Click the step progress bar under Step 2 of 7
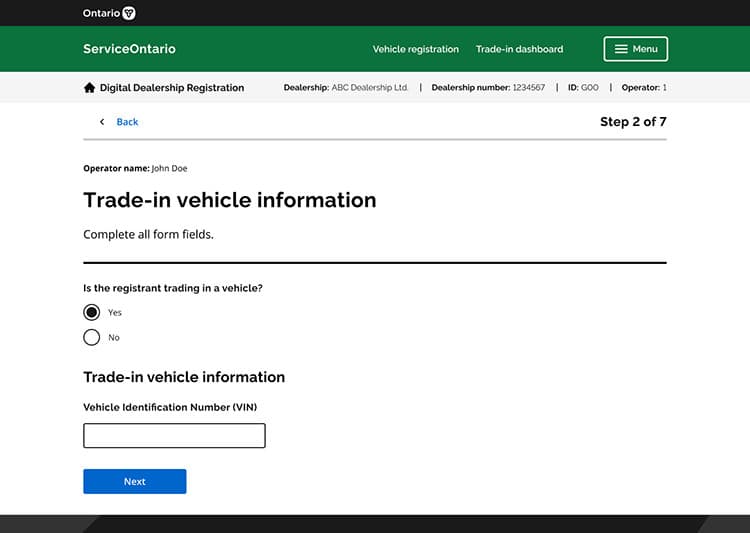Image resolution: width=750 pixels, height=533 pixels. click(x=374, y=139)
